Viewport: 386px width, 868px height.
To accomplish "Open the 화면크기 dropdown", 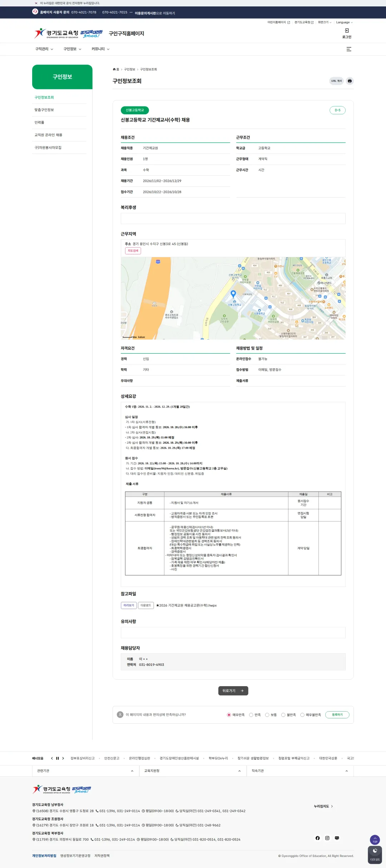I will point(325,23).
